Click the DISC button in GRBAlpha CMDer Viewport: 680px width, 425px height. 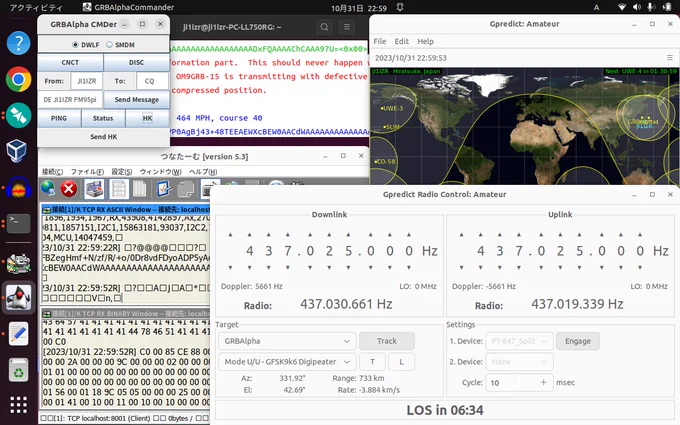click(x=136, y=62)
